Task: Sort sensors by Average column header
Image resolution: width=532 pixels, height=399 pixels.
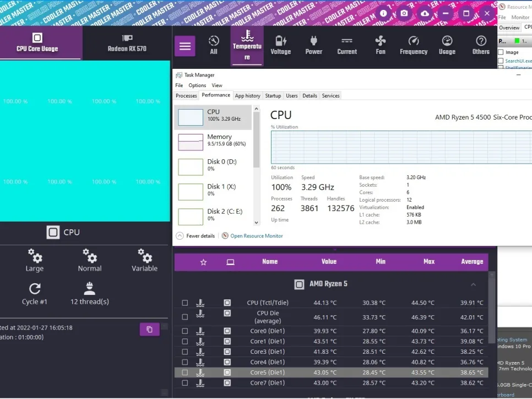Action: [x=472, y=261]
